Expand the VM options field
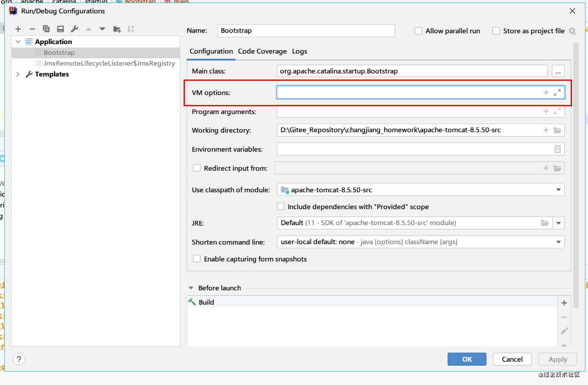 coord(557,92)
